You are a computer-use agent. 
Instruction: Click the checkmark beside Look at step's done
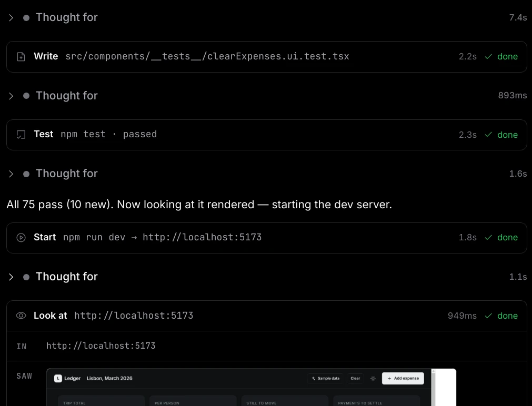488,316
